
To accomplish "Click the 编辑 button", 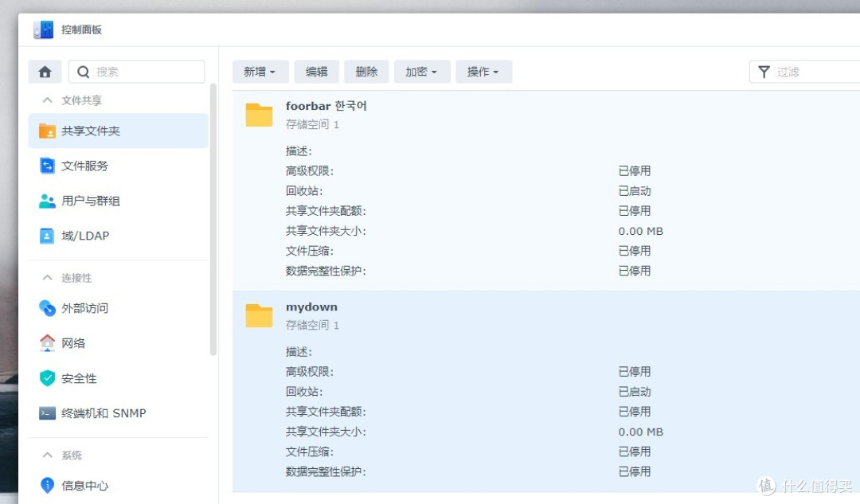I will tap(316, 72).
